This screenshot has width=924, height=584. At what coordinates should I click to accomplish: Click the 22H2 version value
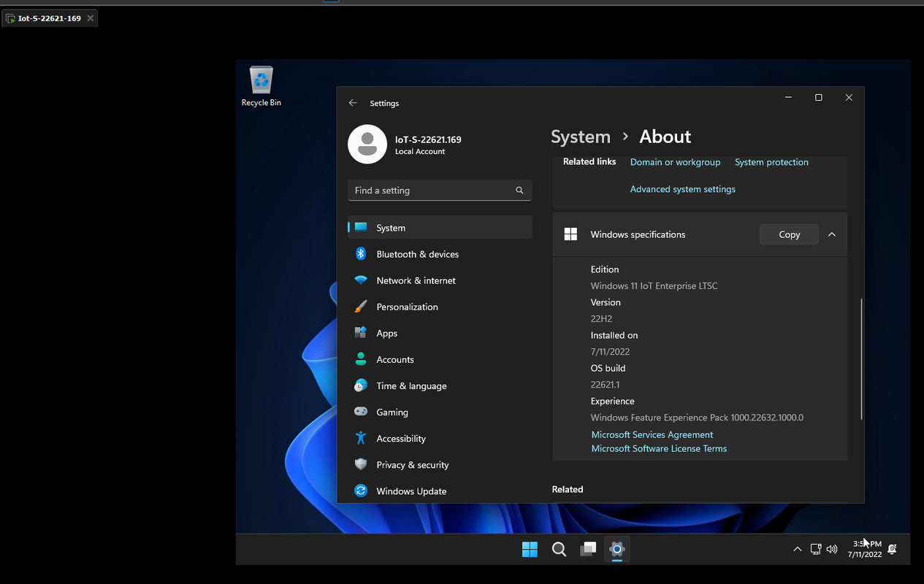tap(601, 319)
